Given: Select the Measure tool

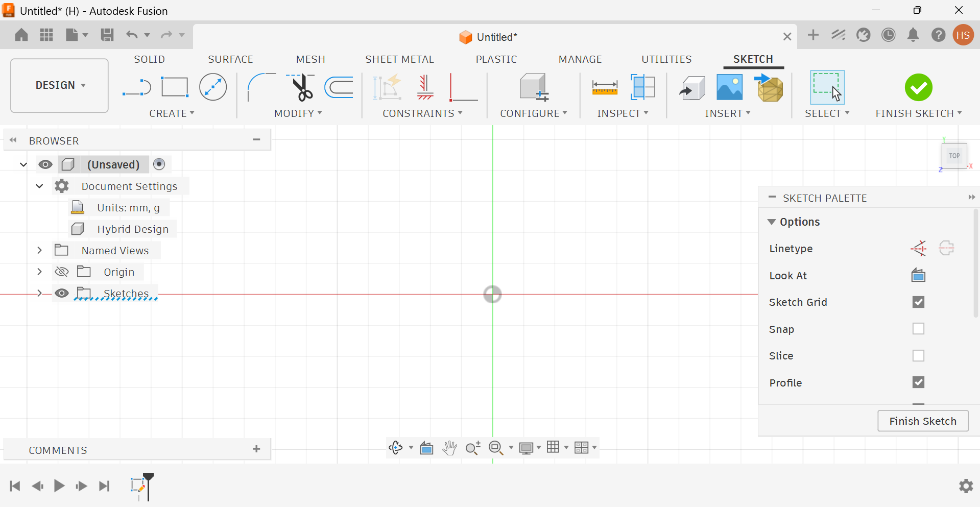Looking at the screenshot, I should 605,87.
